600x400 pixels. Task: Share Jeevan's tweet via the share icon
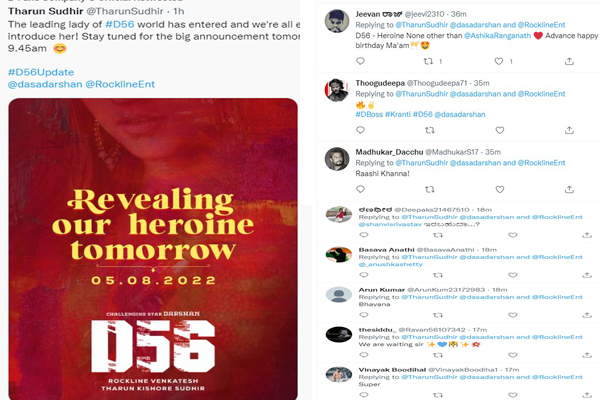click(x=569, y=61)
